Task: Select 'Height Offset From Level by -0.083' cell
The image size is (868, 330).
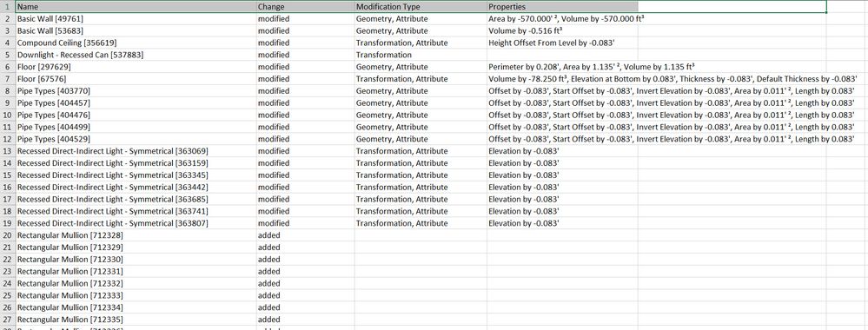Action: (x=562, y=43)
